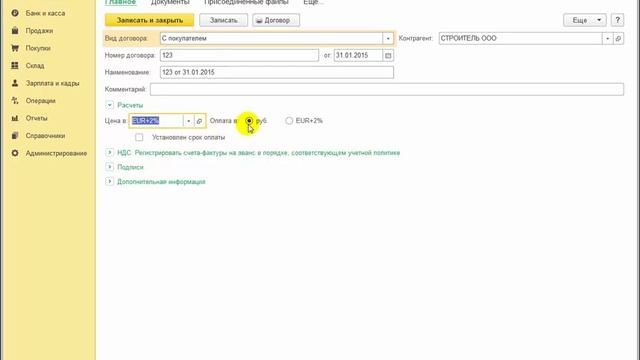Click the Цена в field with EUR+2%

[156, 121]
